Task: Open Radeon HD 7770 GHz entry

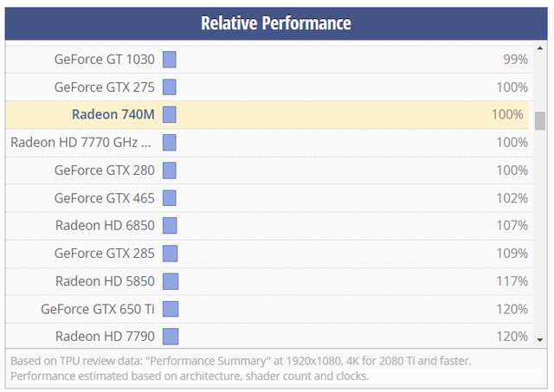Action: pos(82,143)
